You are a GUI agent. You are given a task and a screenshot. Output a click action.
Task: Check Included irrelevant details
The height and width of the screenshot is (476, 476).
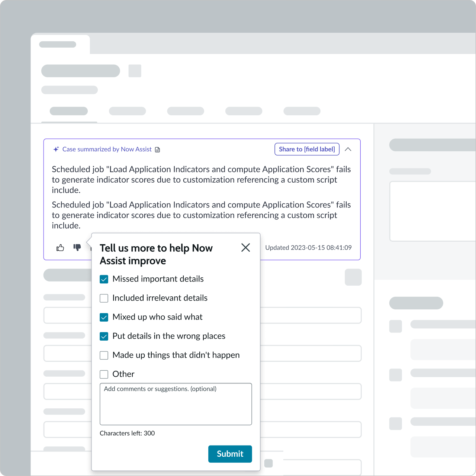(104, 298)
